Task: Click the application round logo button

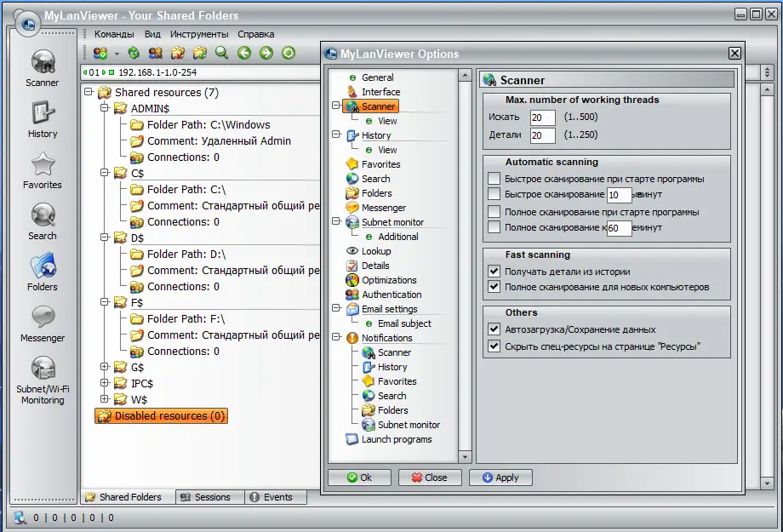Action: (x=28, y=23)
